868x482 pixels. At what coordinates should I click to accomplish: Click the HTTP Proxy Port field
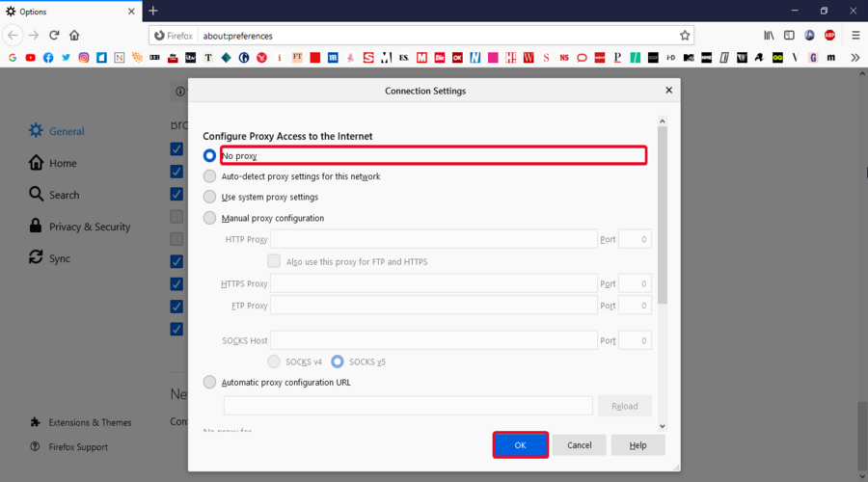(635, 239)
